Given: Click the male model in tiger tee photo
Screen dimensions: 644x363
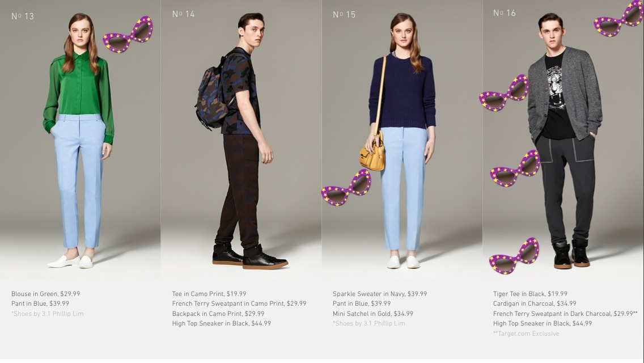Looking at the screenshot, I should pyautogui.click(x=563, y=140).
